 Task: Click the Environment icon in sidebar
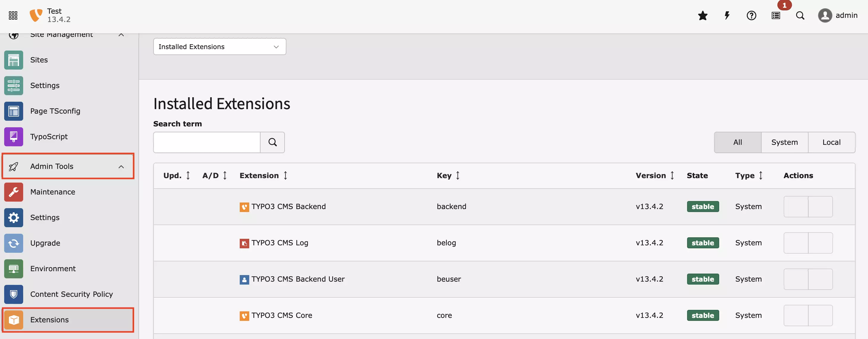point(13,269)
